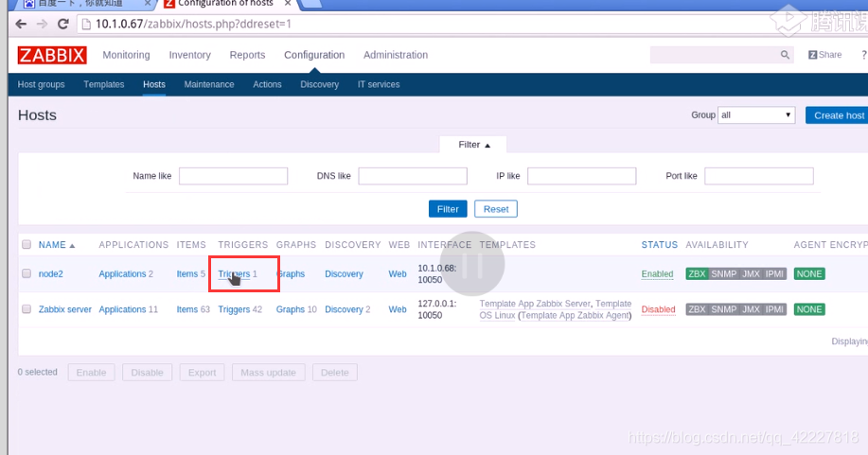Go to Templates submenu
Image resolution: width=868 pixels, height=455 pixels.
pos(104,84)
